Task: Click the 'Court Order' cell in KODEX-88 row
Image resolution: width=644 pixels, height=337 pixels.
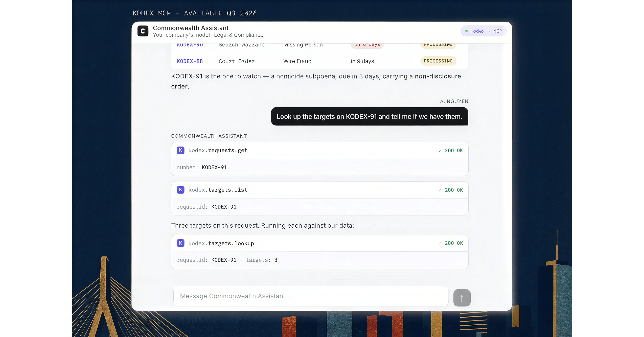Action: coord(237,61)
